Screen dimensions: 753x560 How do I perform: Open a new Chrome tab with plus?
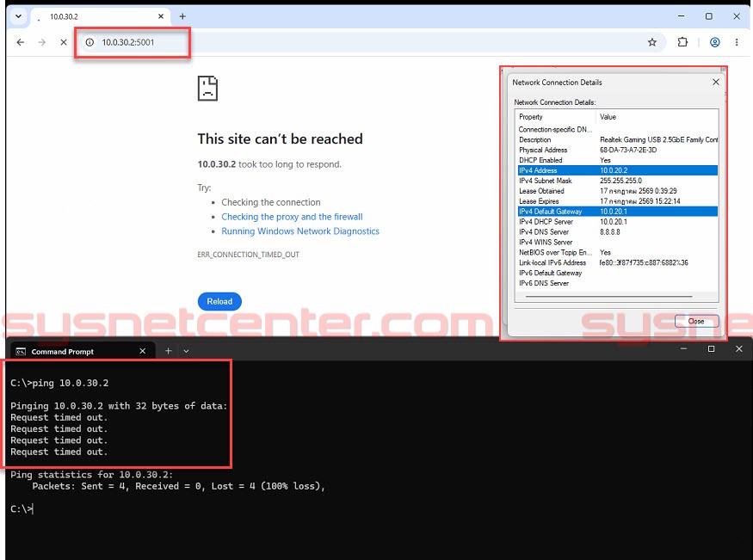click(182, 16)
